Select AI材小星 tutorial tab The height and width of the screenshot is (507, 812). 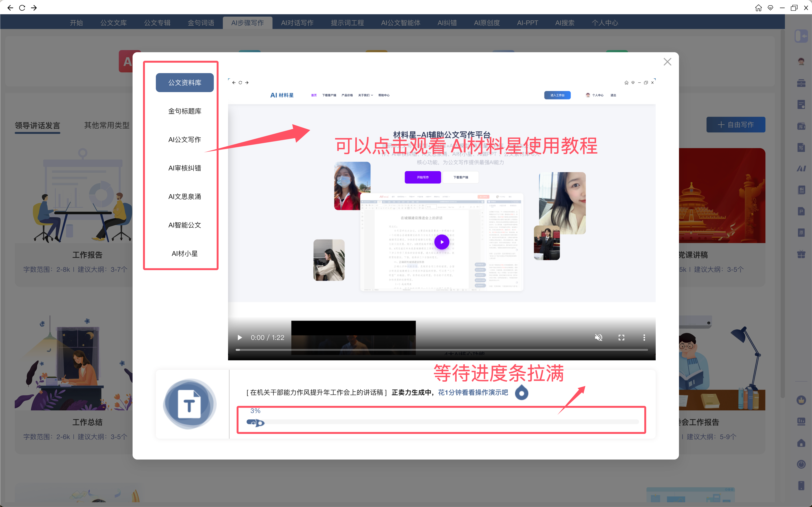click(x=185, y=253)
